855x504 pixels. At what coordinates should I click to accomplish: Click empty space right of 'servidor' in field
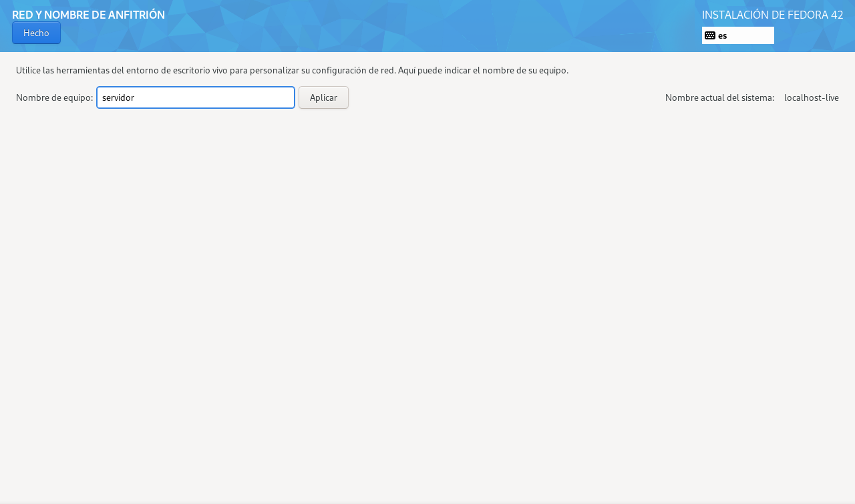pos(220,97)
